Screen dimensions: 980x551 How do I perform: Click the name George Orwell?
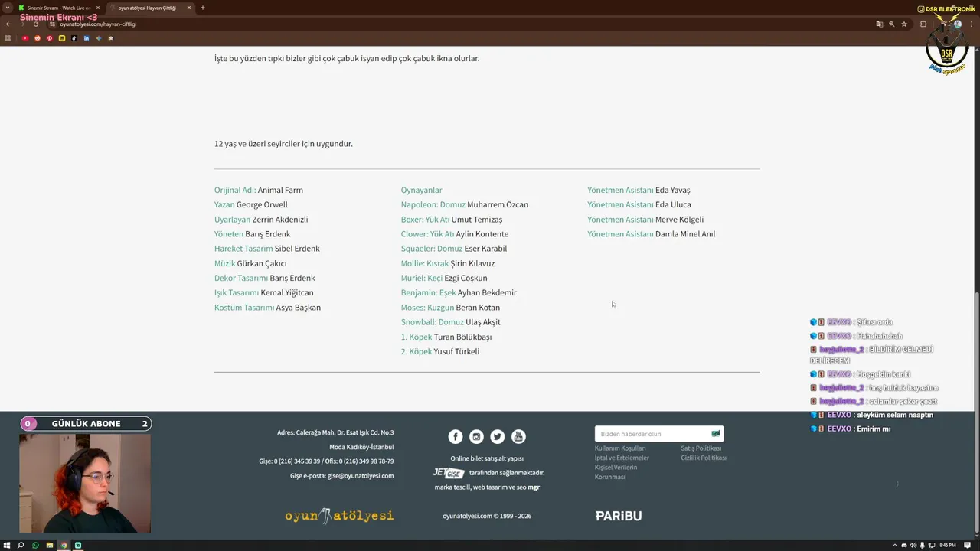(262, 204)
